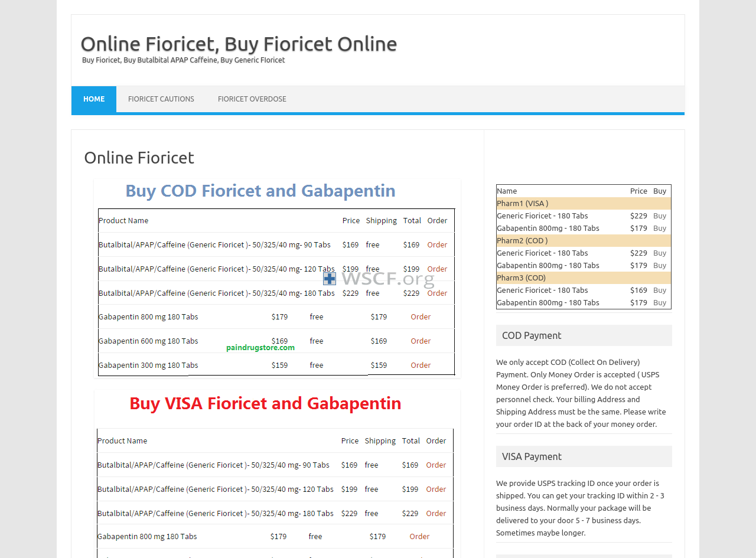Open the FIORICET CAUTIONS menu item
Viewport: 756px width, 558px height.
tap(161, 99)
